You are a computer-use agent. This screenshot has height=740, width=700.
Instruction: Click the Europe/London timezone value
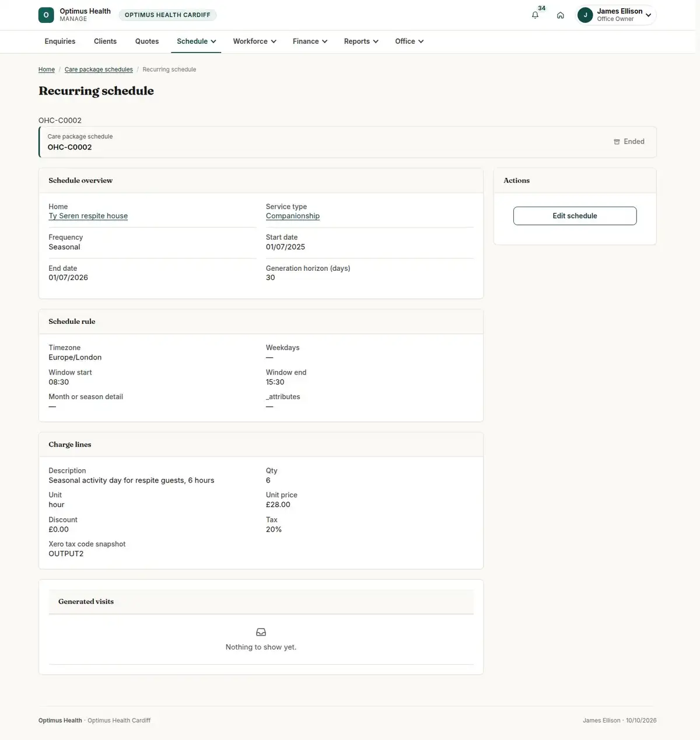tap(75, 357)
